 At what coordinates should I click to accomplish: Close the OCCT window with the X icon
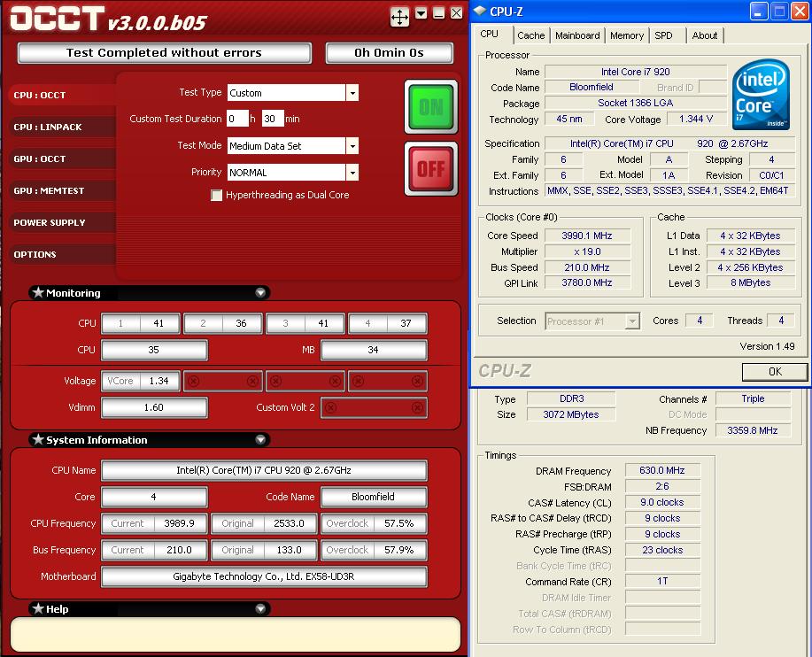pyautogui.click(x=456, y=13)
